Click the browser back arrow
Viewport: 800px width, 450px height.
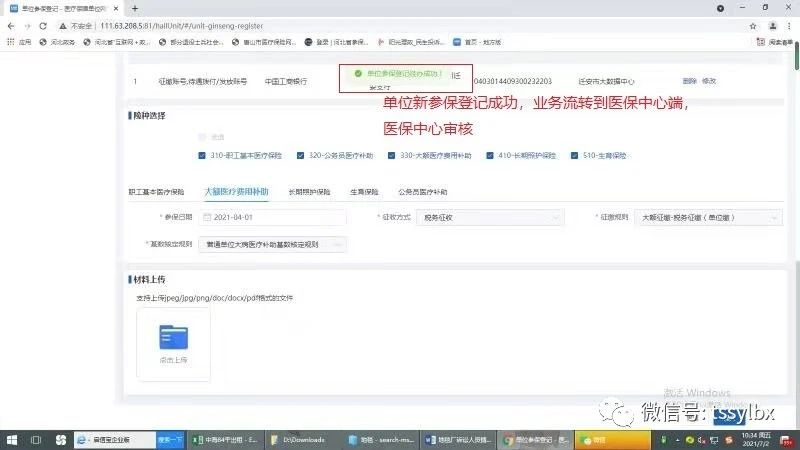11,25
